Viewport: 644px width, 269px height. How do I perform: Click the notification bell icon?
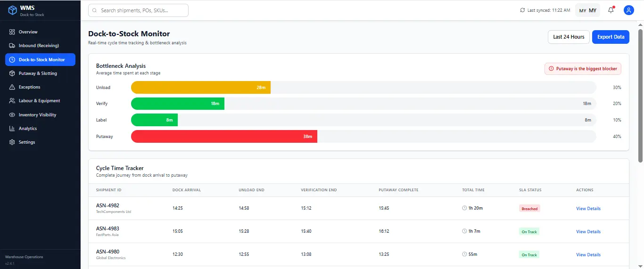[x=611, y=10]
